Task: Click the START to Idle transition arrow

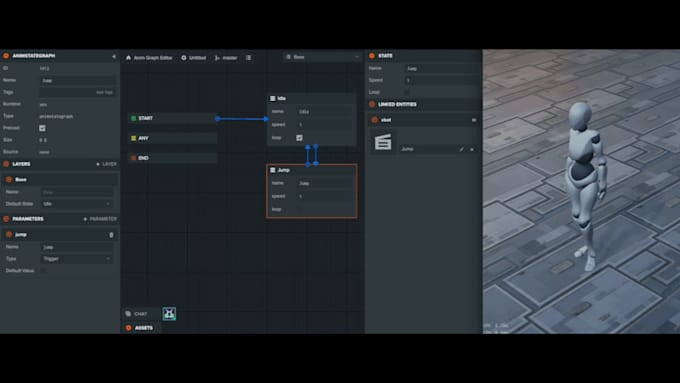Action: coord(242,118)
